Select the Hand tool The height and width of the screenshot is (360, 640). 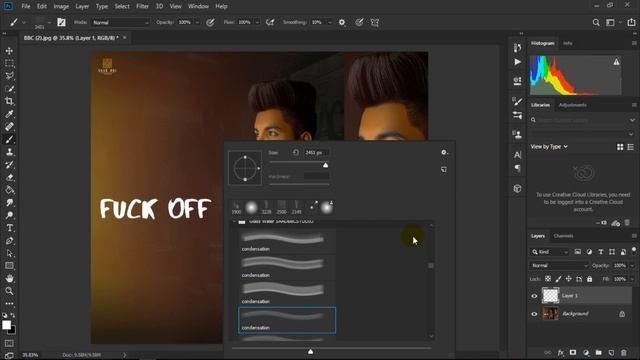9,278
